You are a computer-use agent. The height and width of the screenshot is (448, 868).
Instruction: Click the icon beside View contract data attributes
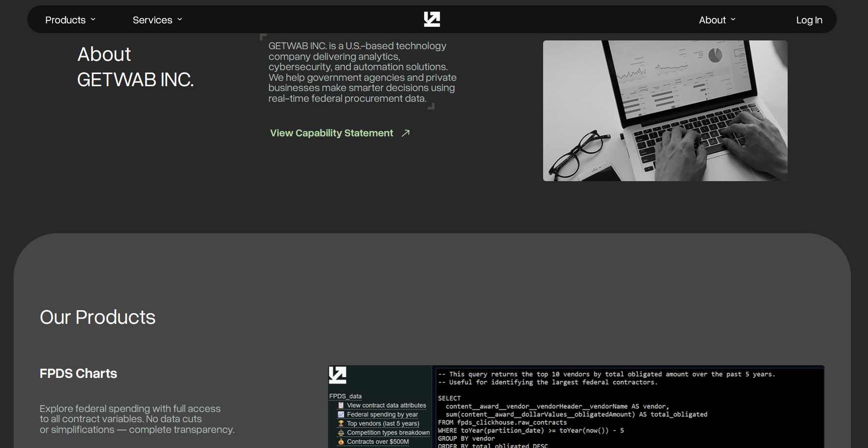[x=341, y=406]
